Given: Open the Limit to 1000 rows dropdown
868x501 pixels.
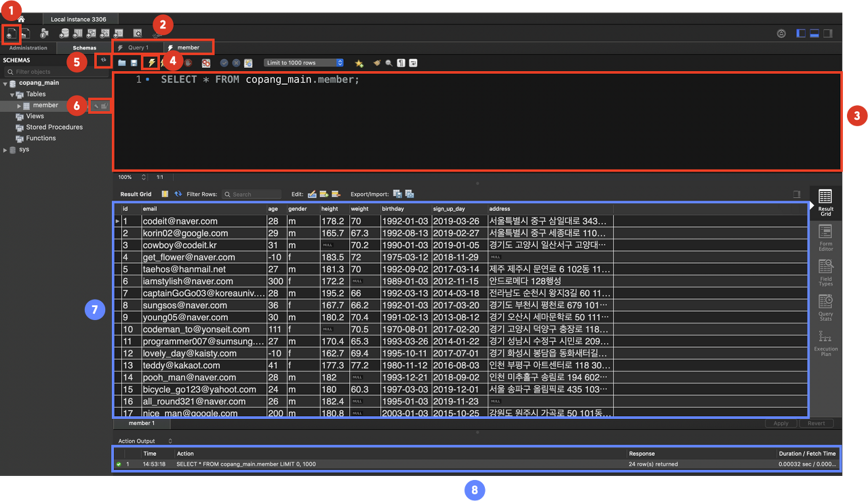Looking at the screenshot, I should [x=304, y=63].
